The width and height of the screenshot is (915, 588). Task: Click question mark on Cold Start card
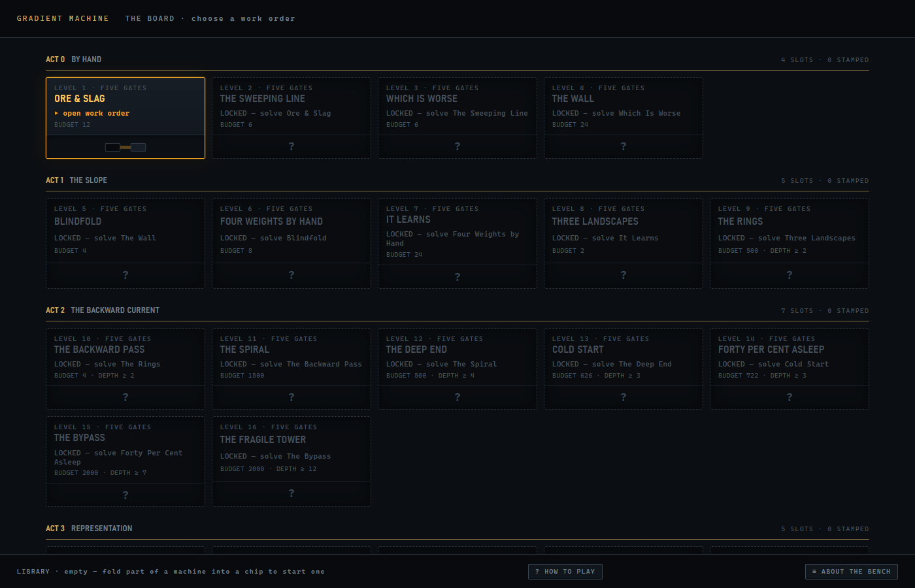(x=624, y=397)
